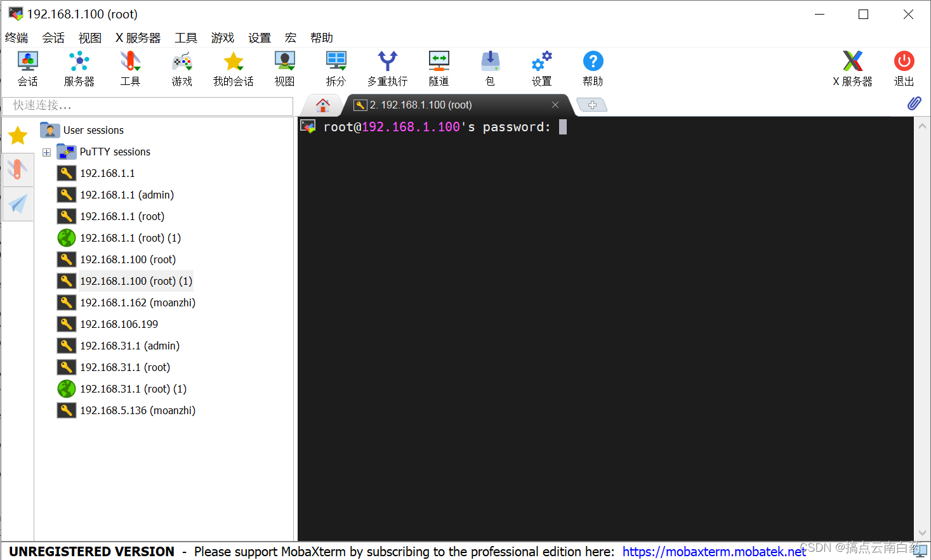Select session 192.168.31.1 (root) (1)
931x560 pixels.
133,389
